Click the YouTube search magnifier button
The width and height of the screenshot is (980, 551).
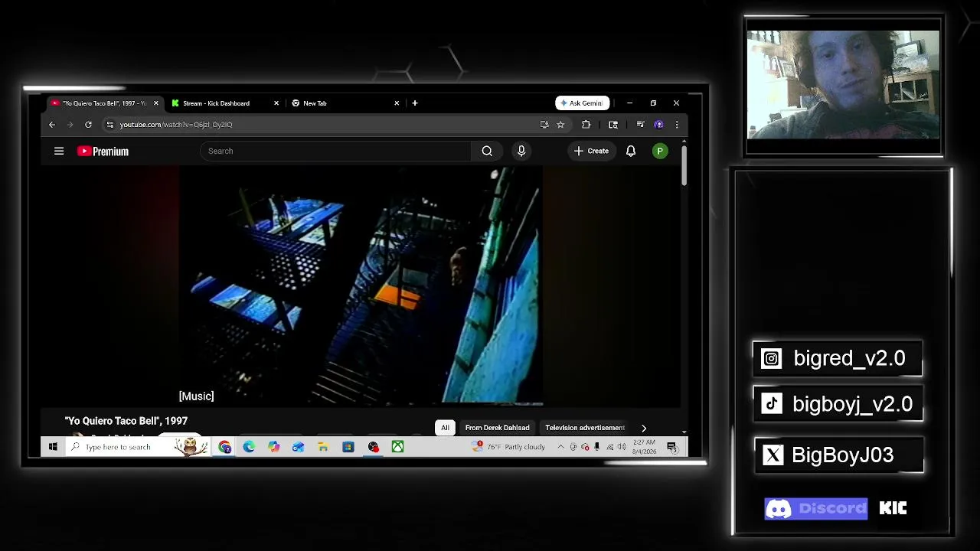pos(487,151)
